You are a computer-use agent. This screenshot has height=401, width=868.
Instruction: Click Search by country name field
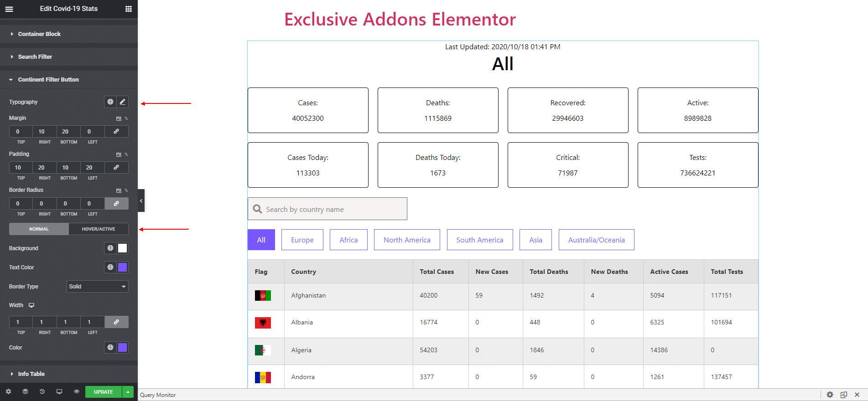327,209
